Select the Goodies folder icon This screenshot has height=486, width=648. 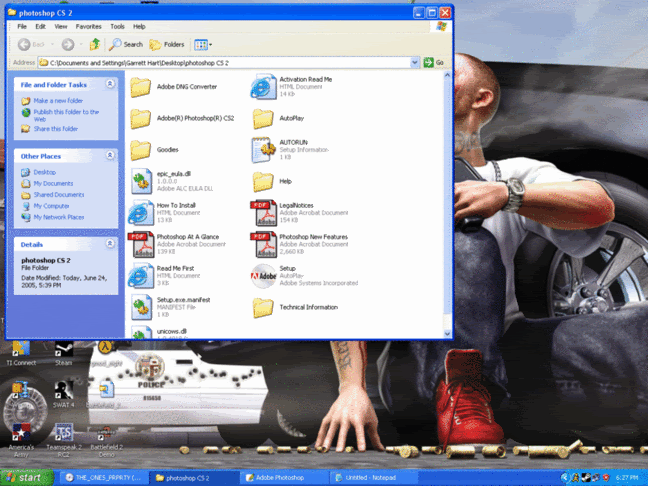tap(141, 150)
